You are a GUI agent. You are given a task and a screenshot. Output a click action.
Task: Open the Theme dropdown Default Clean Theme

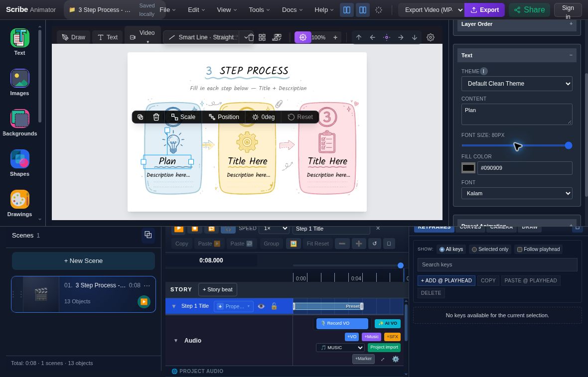516,84
